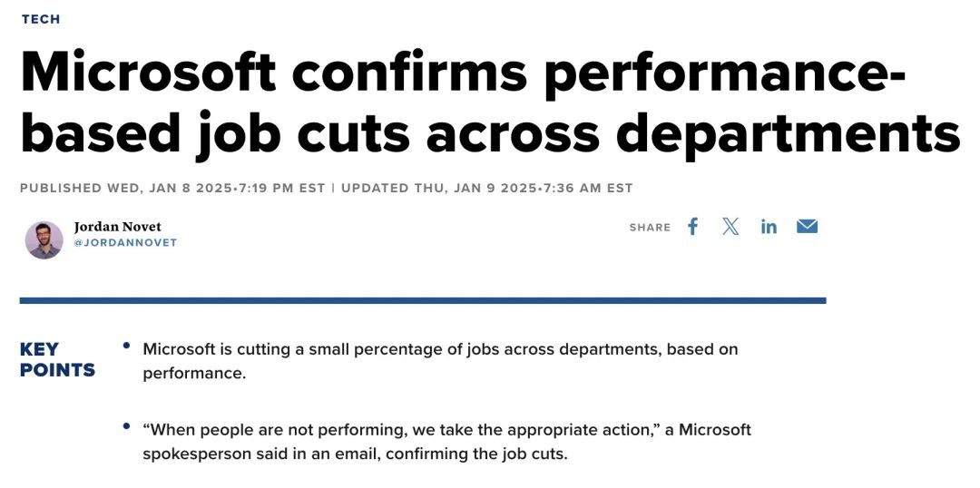Click the word Microsoft in the headline
Image resolution: width=980 pixels, height=488 pixels.
[148, 70]
